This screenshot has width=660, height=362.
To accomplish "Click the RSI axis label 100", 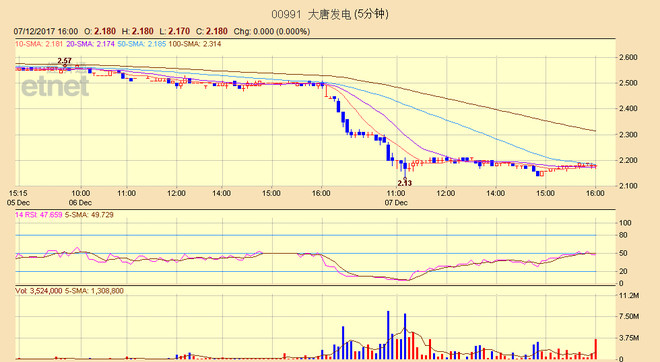I will pos(625,223).
